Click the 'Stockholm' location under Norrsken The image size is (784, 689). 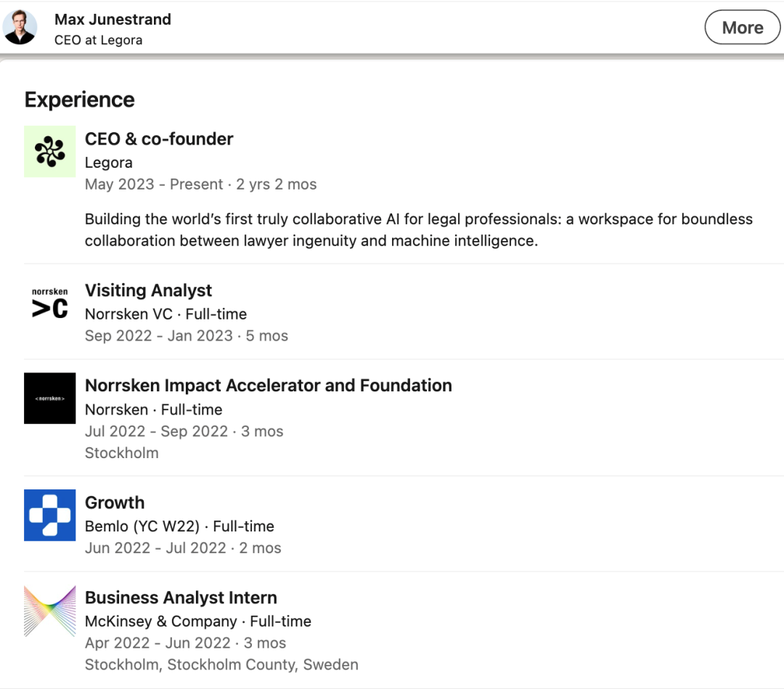[121, 453]
